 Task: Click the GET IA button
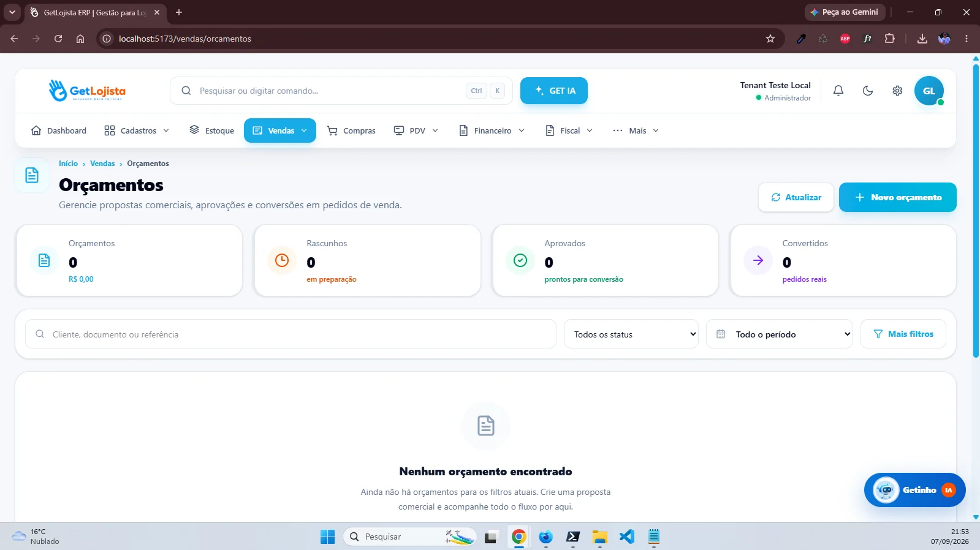(554, 91)
